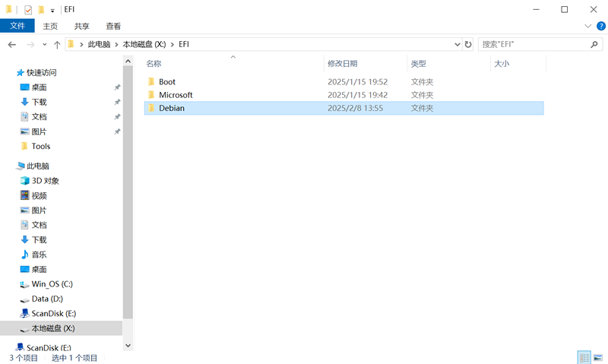This screenshot has height=364, width=608.
Task: Click 本地磁盘 (X:) in address breadcrumb
Action: 144,45
